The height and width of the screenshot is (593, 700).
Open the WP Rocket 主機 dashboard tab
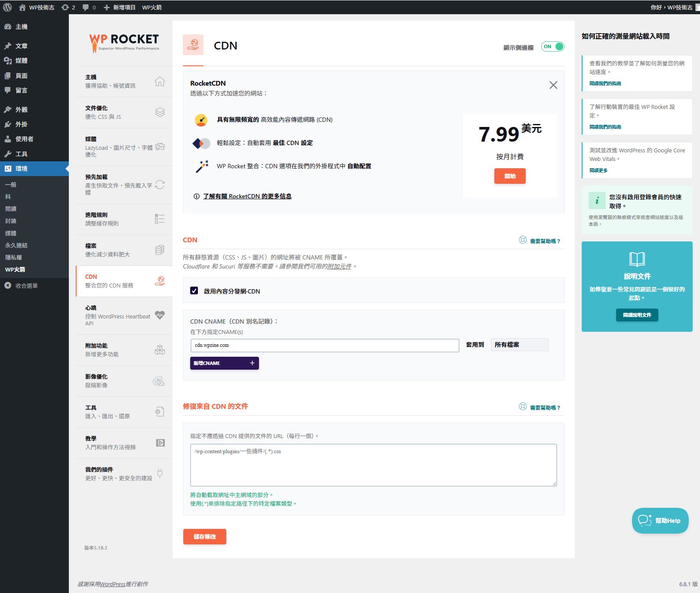pos(124,81)
